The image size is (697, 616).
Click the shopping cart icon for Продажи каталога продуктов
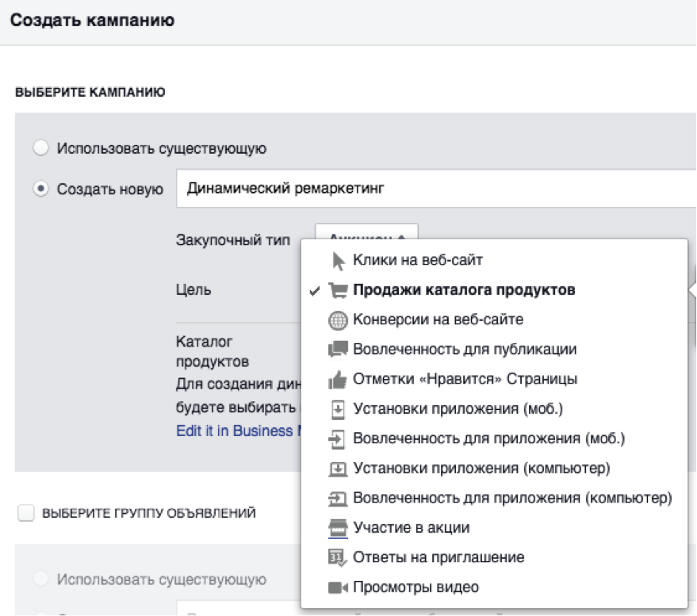pyautogui.click(x=339, y=290)
